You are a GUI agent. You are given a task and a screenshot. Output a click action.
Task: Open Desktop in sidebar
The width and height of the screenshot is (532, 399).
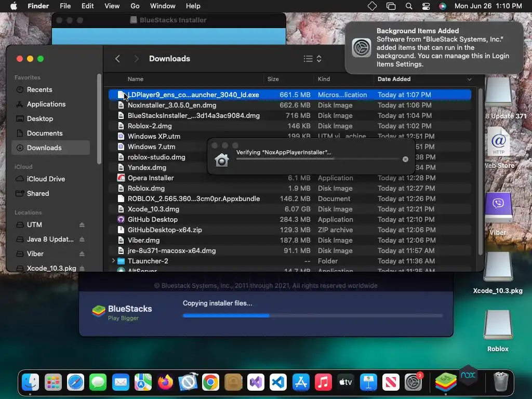50,119
